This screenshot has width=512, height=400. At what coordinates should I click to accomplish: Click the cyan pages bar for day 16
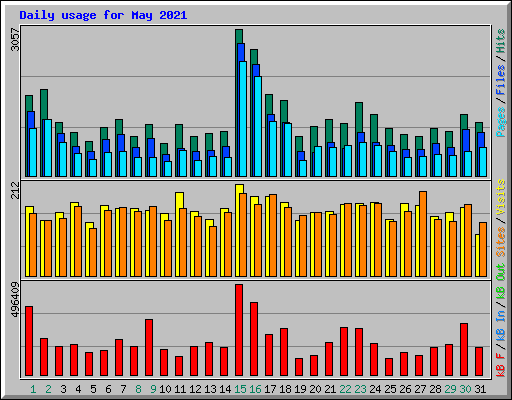point(258,126)
